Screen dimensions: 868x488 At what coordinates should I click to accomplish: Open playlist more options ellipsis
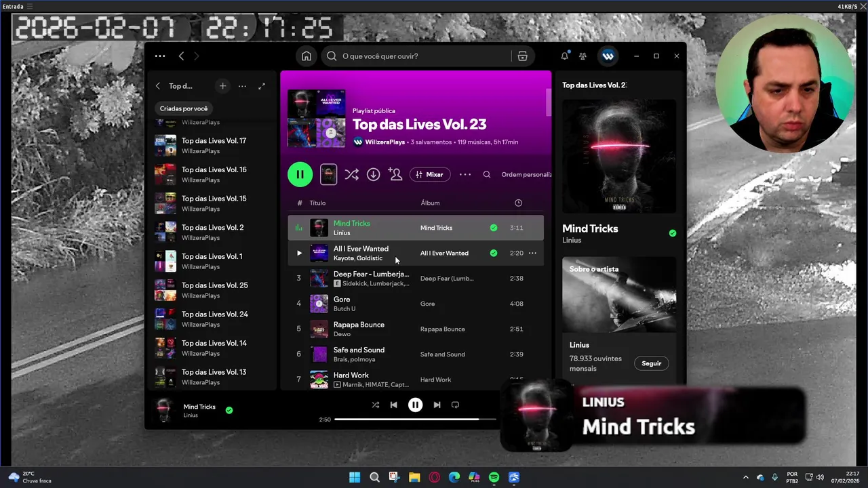tap(465, 174)
